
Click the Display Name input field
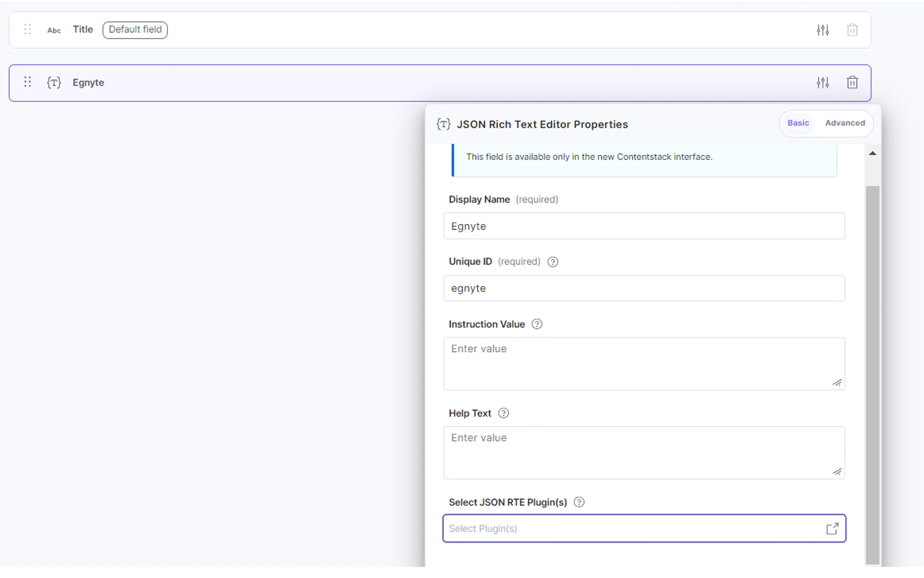tap(644, 226)
